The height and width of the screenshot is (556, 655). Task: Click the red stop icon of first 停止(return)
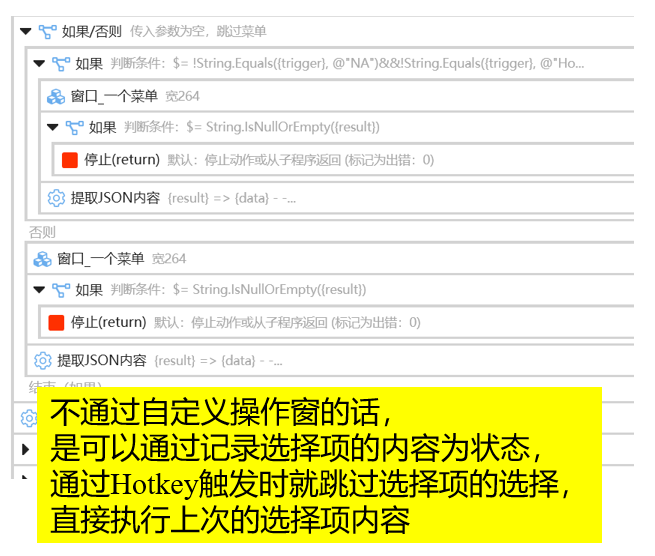pyautogui.click(x=69, y=160)
